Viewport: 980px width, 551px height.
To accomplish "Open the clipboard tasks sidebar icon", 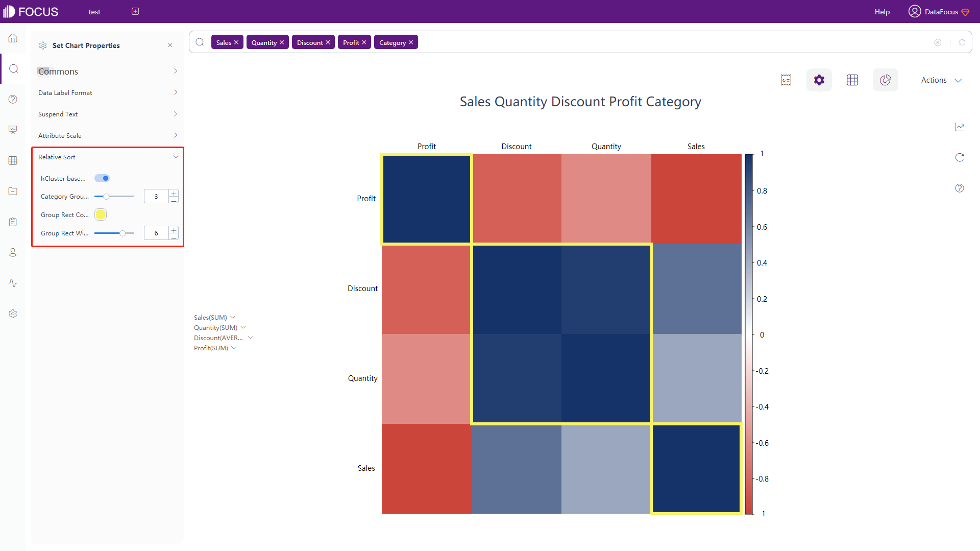I will tap(13, 222).
